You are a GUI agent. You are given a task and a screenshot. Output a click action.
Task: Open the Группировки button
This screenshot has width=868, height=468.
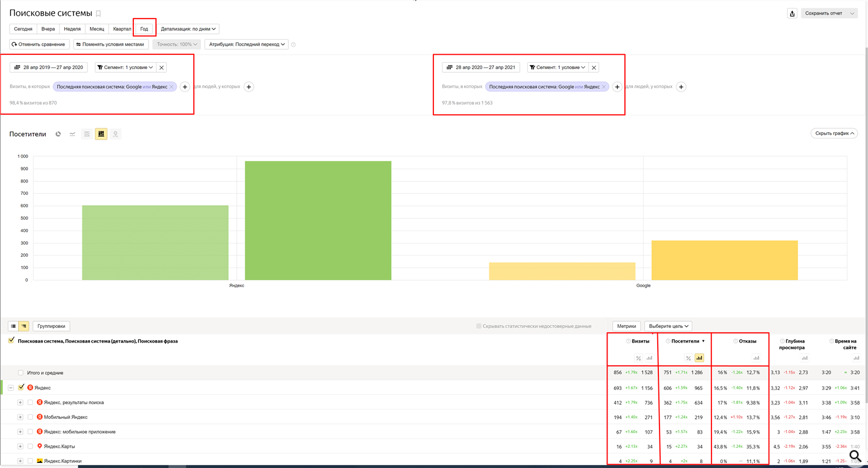pyautogui.click(x=51, y=326)
